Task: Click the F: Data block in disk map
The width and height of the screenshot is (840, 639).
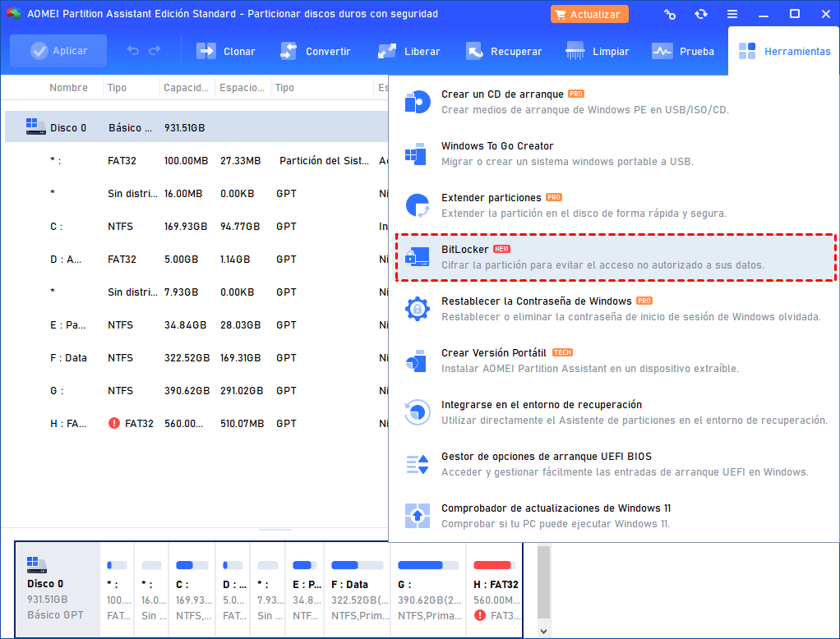Action: tap(358, 589)
